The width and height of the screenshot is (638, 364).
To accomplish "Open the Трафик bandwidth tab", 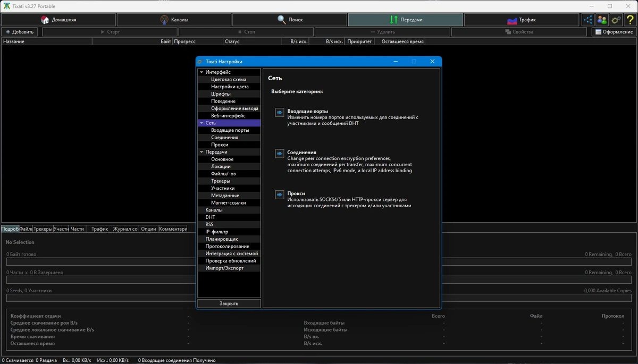I will click(x=522, y=20).
